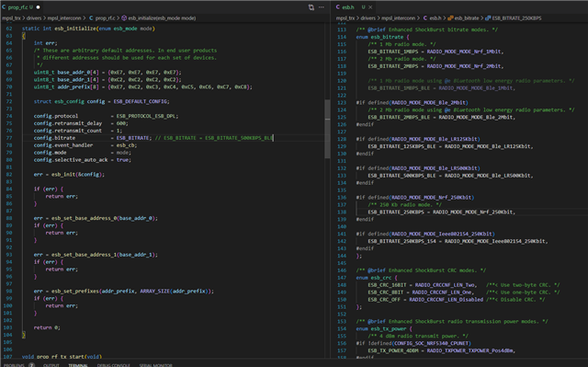The height and width of the screenshot is (367, 588).
Task: Open the Output panel tab
Action: pos(51,365)
